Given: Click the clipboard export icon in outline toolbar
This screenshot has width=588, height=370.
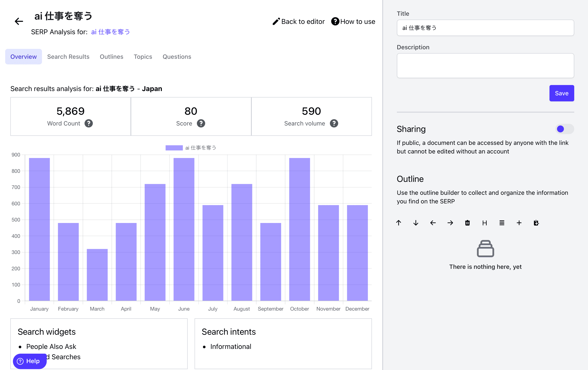Looking at the screenshot, I should coord(536,223).
